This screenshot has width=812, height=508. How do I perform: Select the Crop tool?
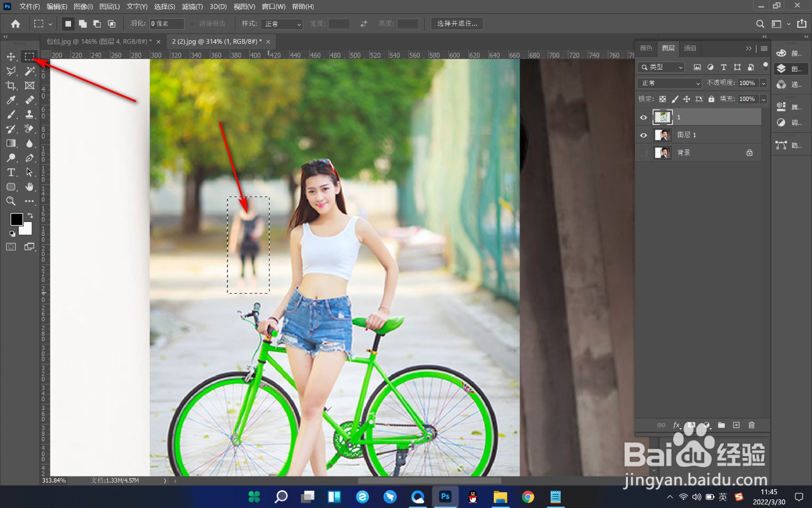click(11, 85)
